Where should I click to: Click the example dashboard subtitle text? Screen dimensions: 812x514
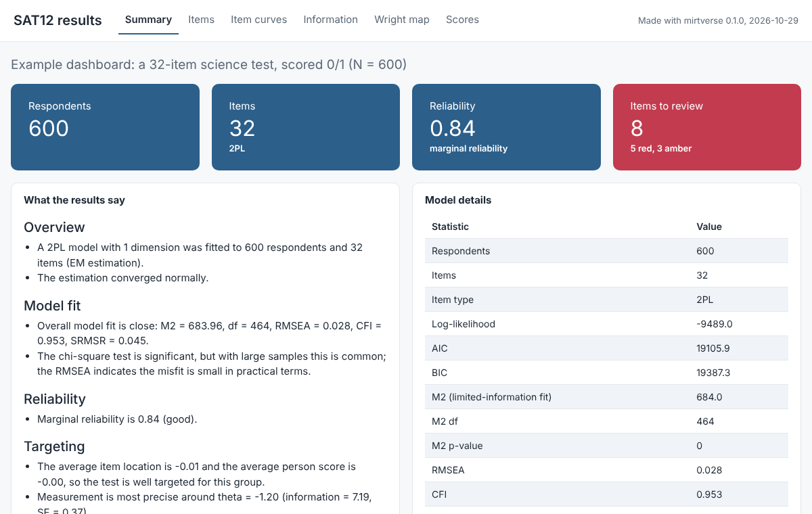pyautogui.click(x=208, y=65)
